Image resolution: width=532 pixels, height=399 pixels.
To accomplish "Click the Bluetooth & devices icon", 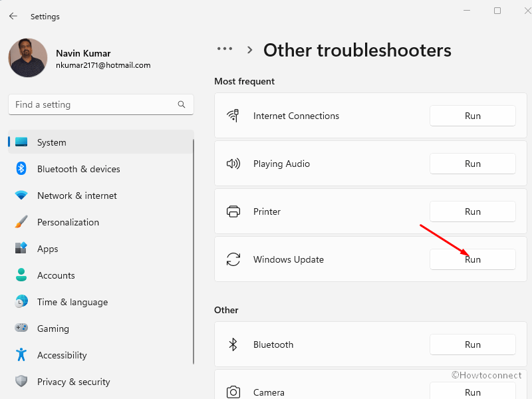I will point(21,168).
